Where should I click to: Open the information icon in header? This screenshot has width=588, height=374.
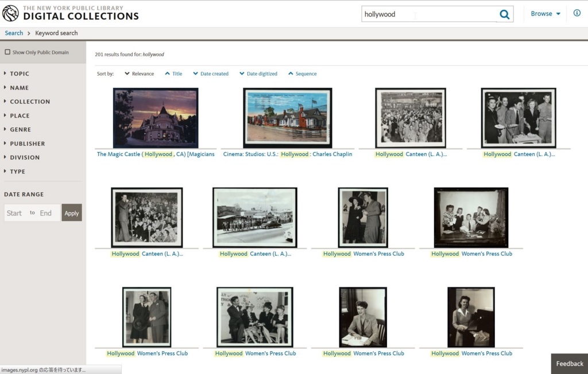(577, 13)
